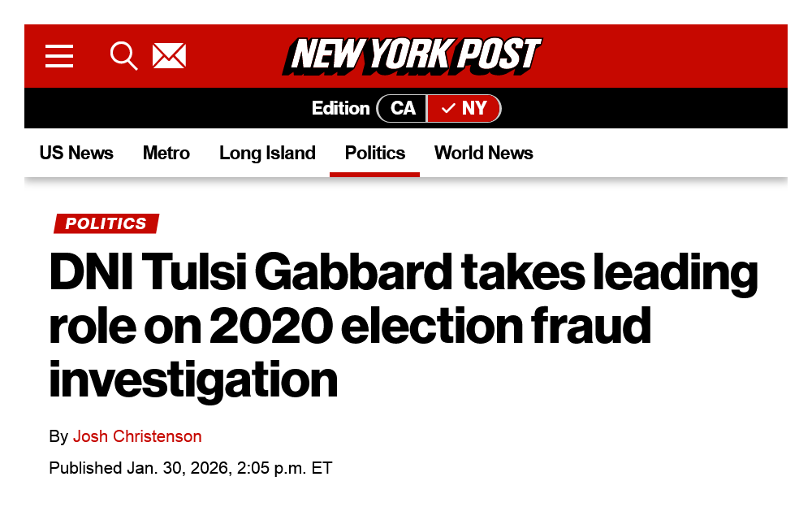Click the New York Post logo
Viewport: 812px width, 520px height.
click(x=412, y=56)
